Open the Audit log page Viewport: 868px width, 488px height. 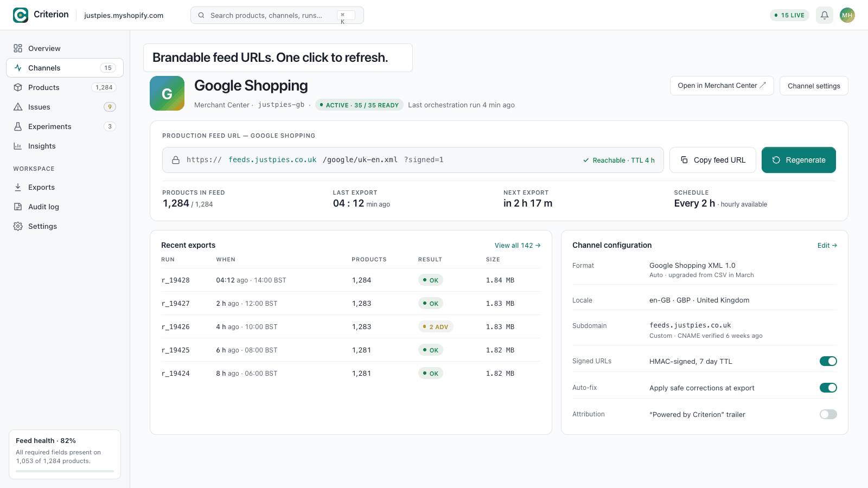point(65,207)
